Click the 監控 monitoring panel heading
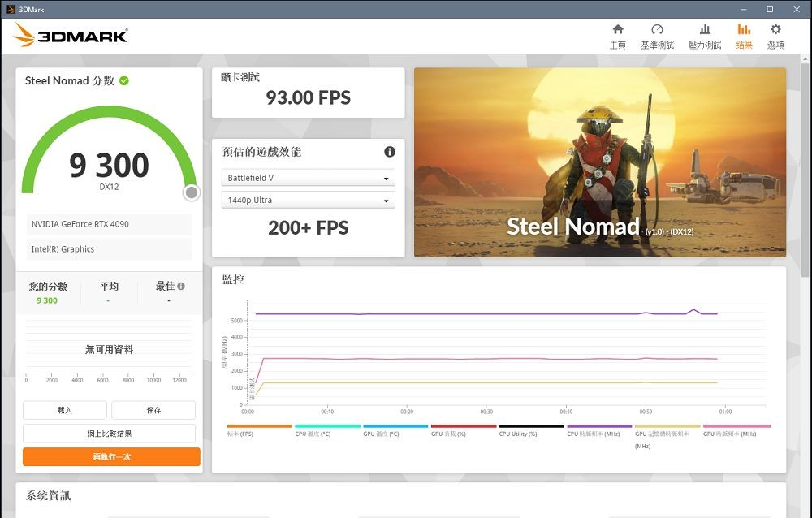Screen dimensions: 812x518 [233, 280]
